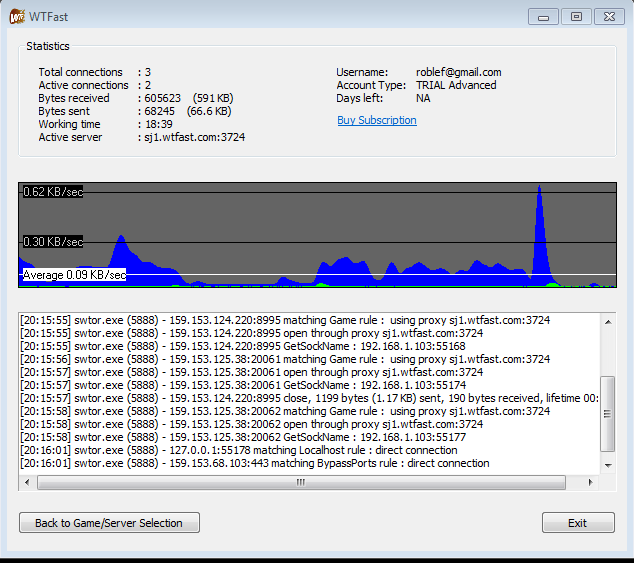
Task: Click Active server value sj1.wtfast.com:3724
Action: point(194,137)
